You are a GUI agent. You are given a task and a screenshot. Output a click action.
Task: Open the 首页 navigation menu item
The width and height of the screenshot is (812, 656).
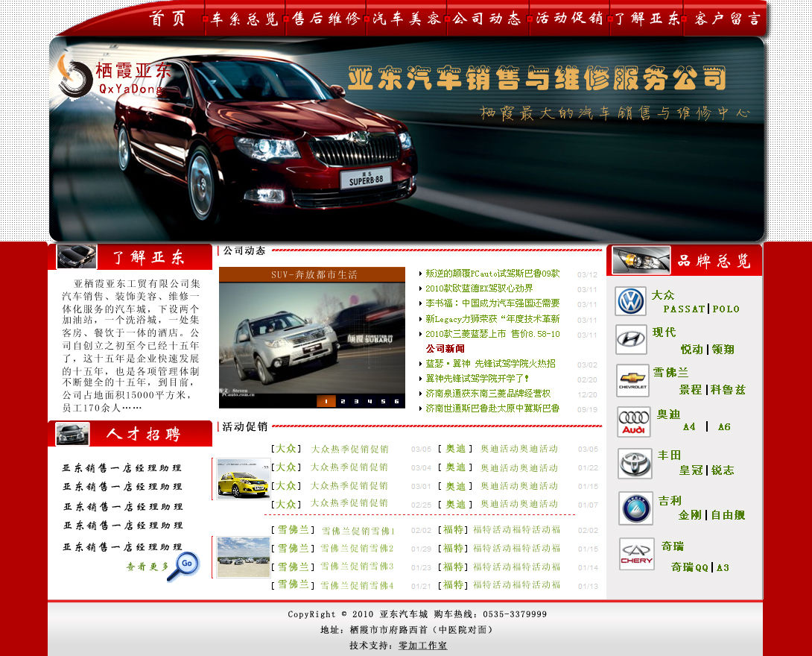168,19
